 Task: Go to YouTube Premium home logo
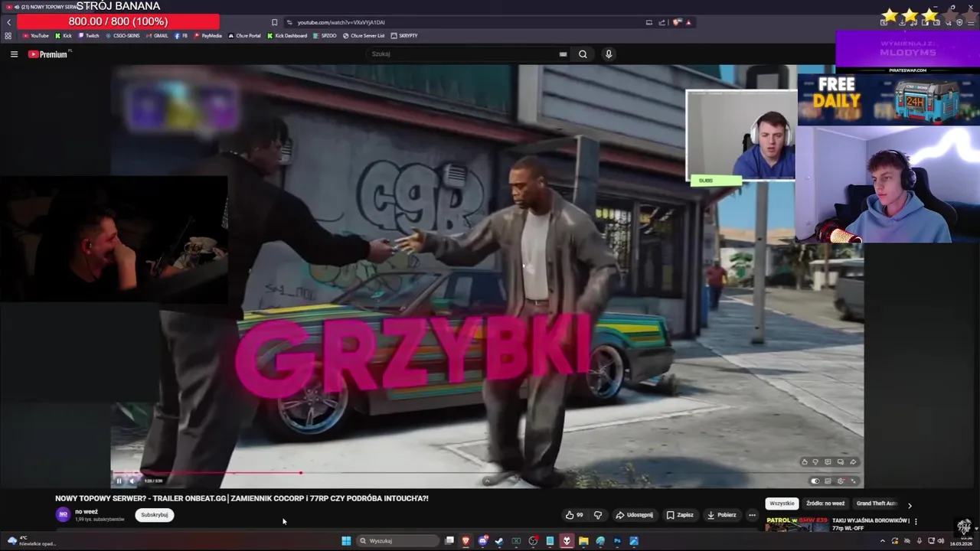(47, 54)
